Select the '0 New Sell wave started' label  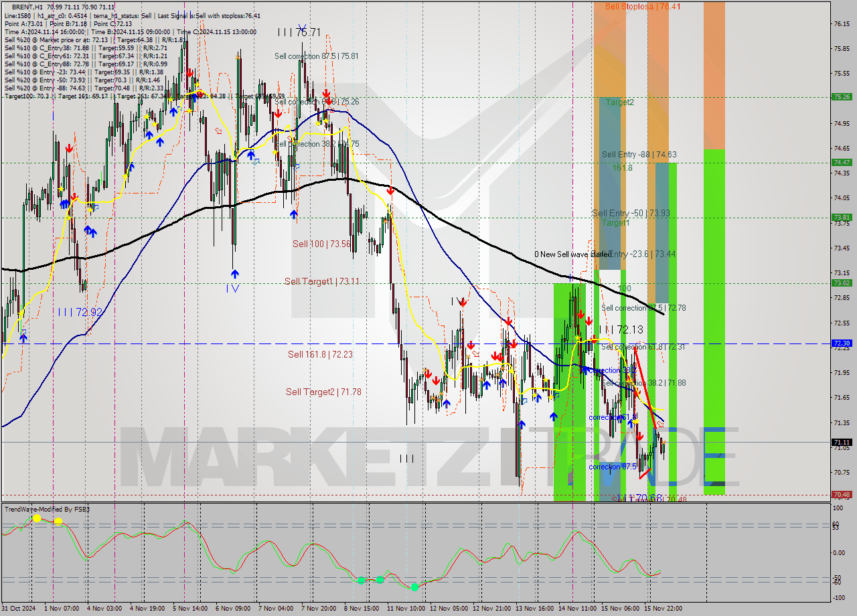pos(572,254)
